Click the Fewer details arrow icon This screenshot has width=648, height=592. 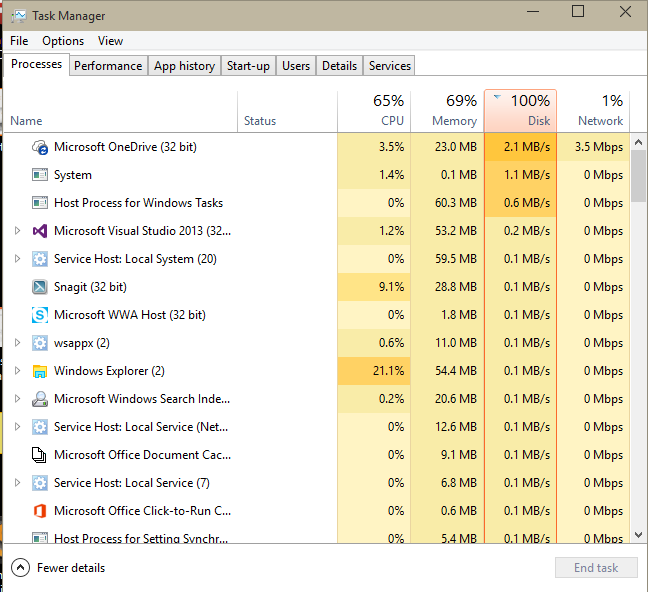pyautogui.click(x=21, y=568)
